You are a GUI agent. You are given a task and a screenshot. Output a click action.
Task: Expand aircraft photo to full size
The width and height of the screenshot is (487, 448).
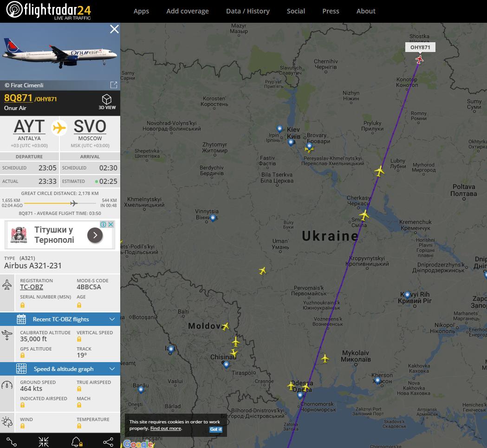pos(114,85)
